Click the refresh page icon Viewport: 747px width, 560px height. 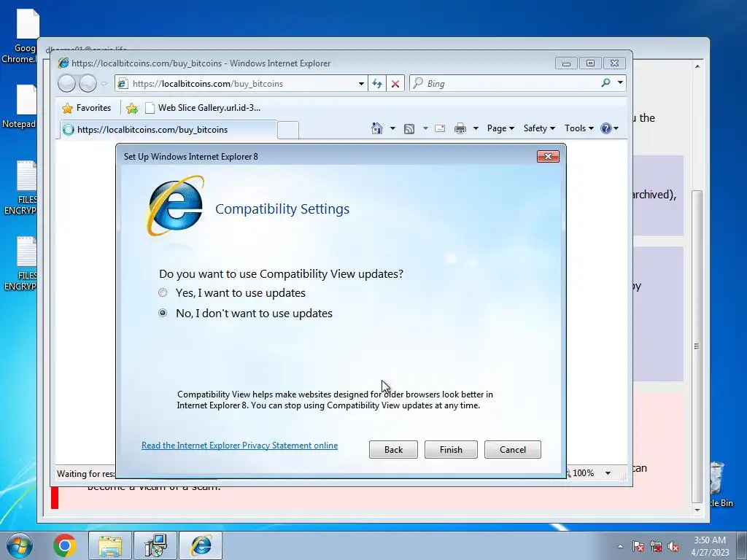click(377, 83)
